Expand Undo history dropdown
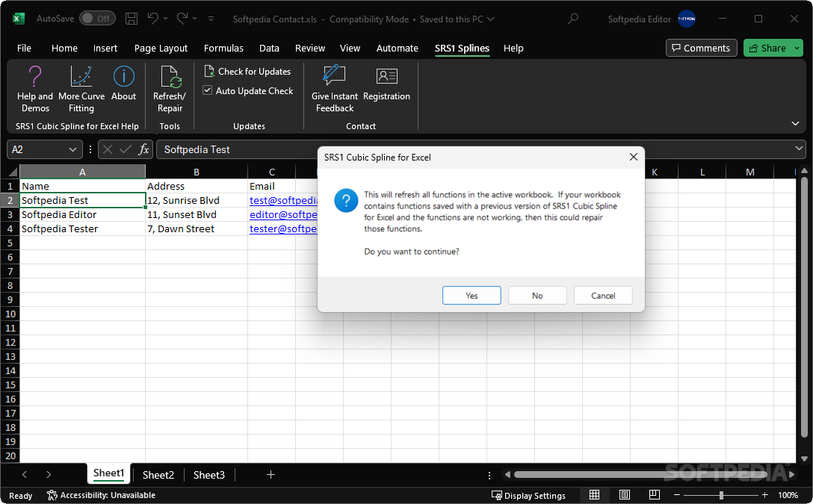813x504 pixels. click(x=165, y=19)
